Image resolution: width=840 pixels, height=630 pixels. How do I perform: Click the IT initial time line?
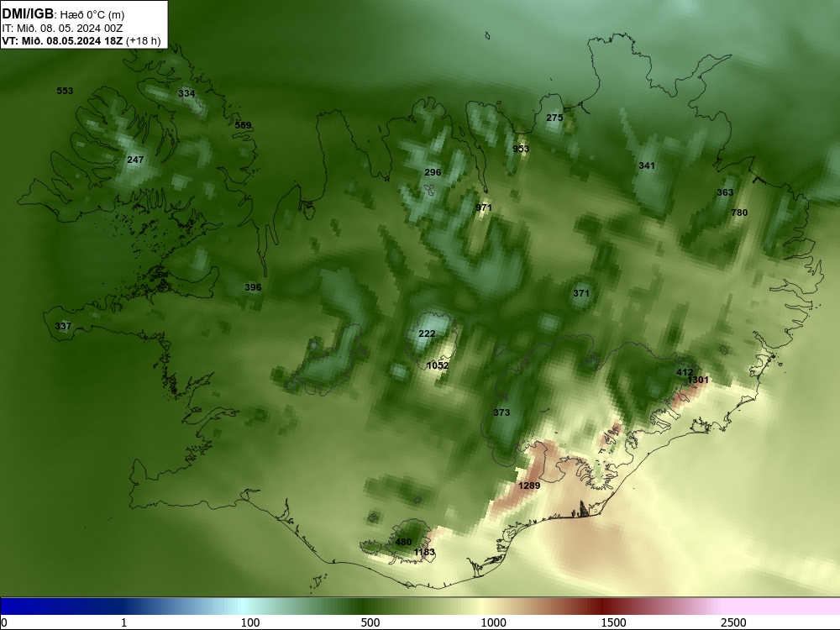click(62, 29)
